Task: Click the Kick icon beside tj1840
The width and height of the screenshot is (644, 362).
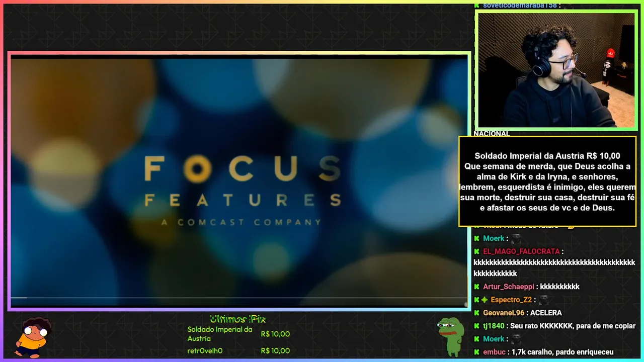Action: click(476, 326)
